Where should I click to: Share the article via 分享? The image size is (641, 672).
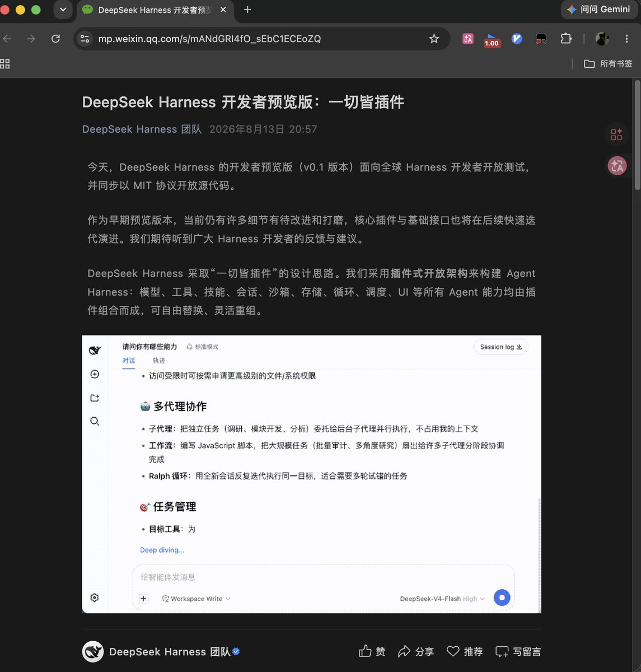tap(416, 651)
